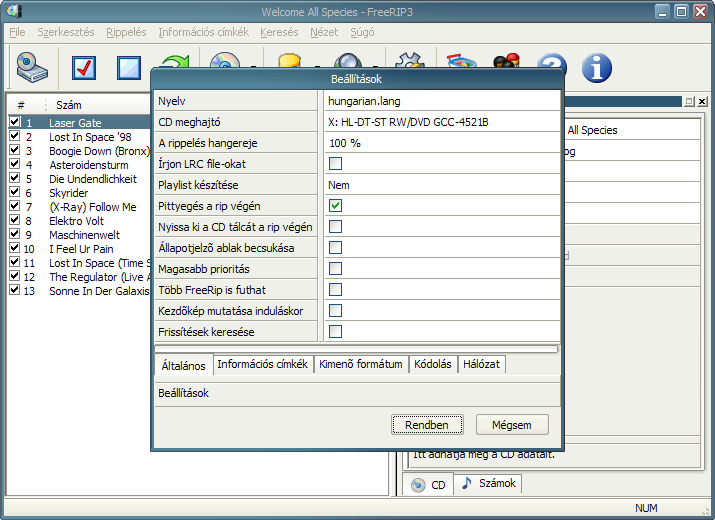715x520 pixels.
Task: Toggle Kezdőkép mutatása induláskor checkbox
Action: coord(335,311)
